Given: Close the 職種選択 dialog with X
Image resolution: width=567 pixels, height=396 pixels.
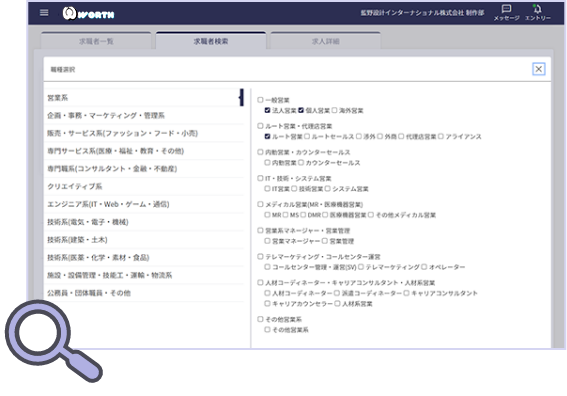Looking at the screenshot, I should tap(538, 69).
